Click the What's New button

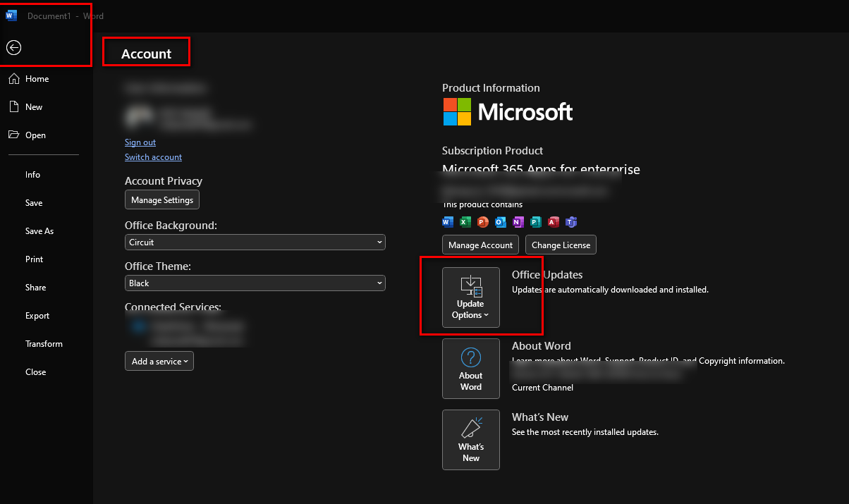(471, 440)
